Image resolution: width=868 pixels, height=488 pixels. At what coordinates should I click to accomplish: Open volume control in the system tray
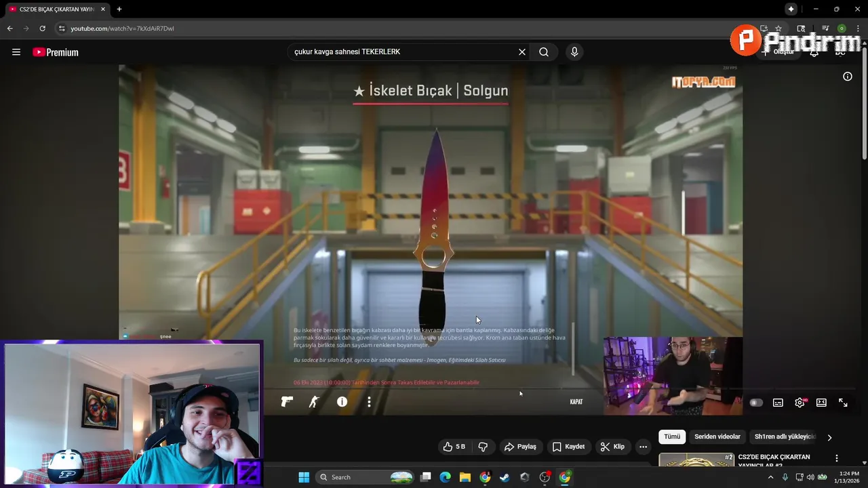pos(810,477)
